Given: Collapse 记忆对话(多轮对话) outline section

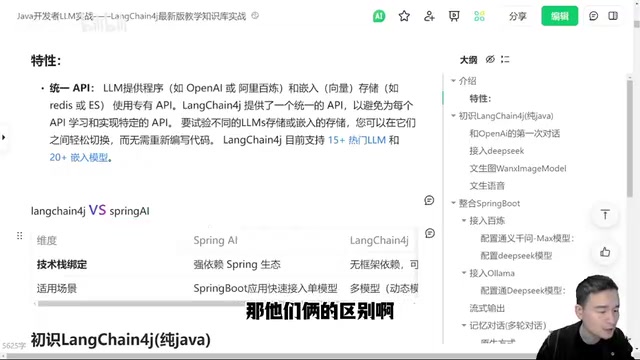Looking at the screenshot, I should tap(464, 326).
